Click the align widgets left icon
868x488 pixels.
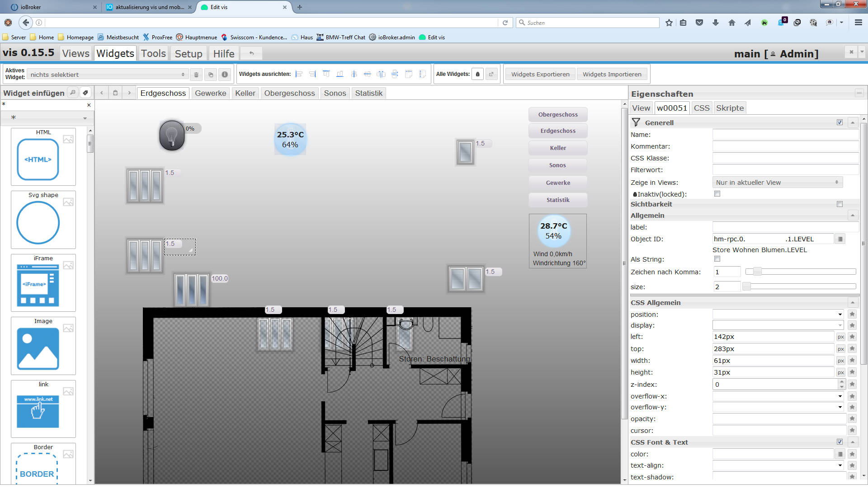click(x=299, y=74)
